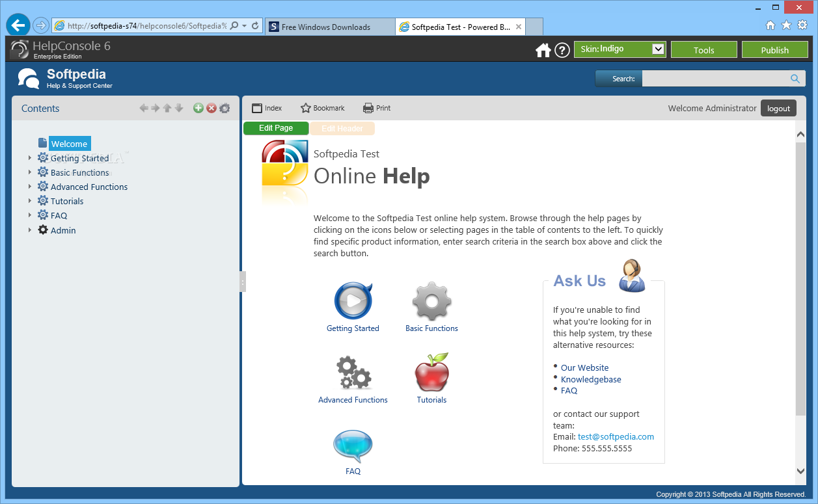Close the Softpedia Test browser tab
This screenshot has height=504, width=818.
519,27
